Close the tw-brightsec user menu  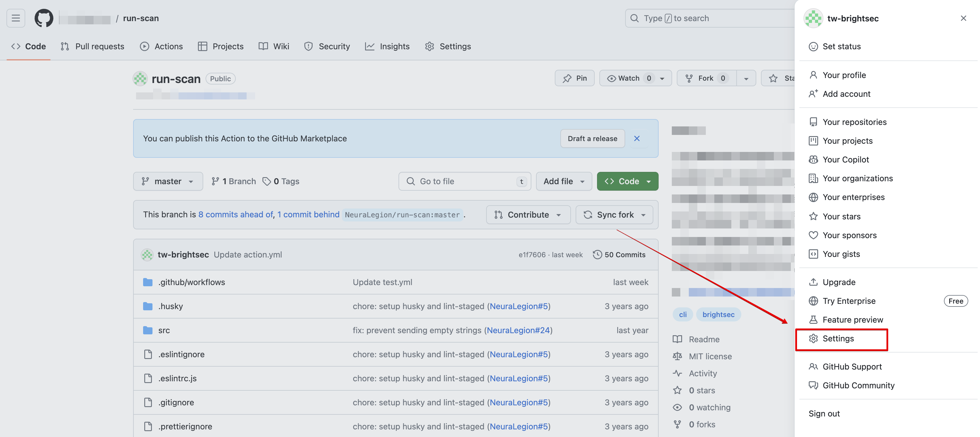(963, 18)
